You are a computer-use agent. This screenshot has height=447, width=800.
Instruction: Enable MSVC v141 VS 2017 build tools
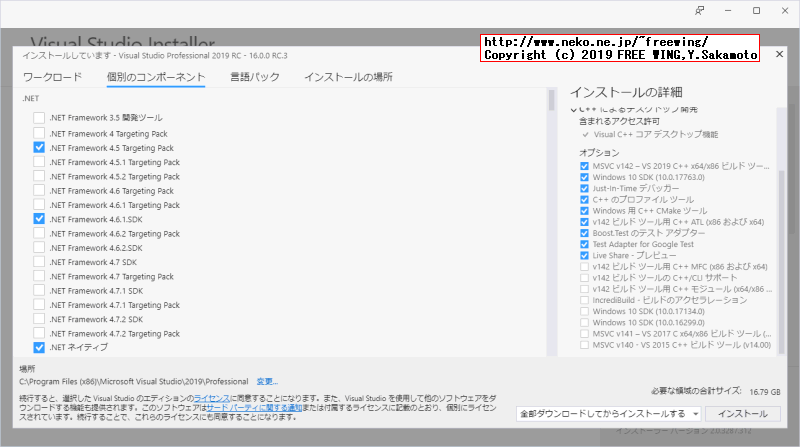pyautogui.click(x=584, y=334)
